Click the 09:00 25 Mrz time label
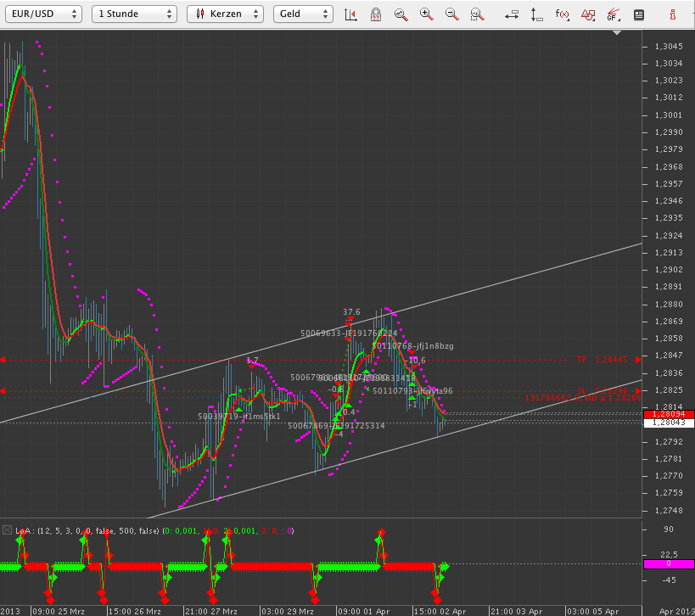This screenshot has width=695, height=616. click(59, 611)
